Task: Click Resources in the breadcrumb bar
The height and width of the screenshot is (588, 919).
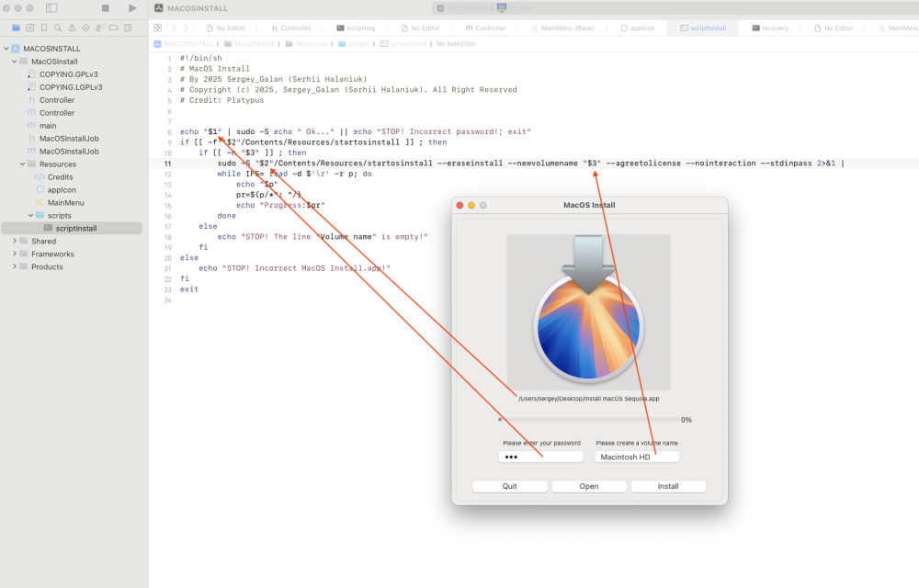Action: click(307, 44)
